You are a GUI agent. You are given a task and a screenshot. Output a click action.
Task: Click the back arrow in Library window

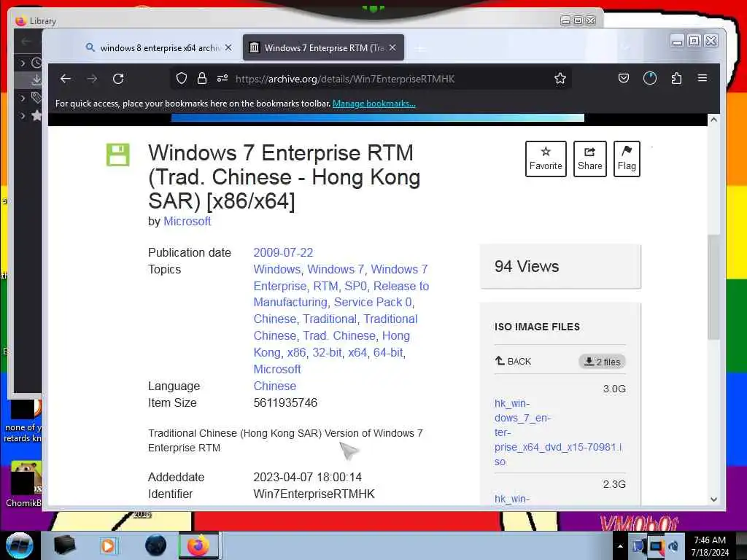[x=26, y=42]
